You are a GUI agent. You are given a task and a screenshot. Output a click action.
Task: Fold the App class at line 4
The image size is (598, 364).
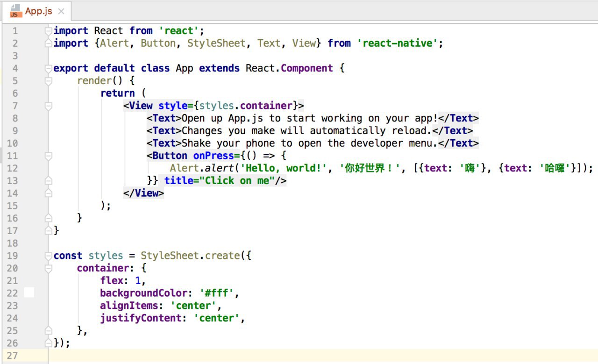tap(48, 68)
